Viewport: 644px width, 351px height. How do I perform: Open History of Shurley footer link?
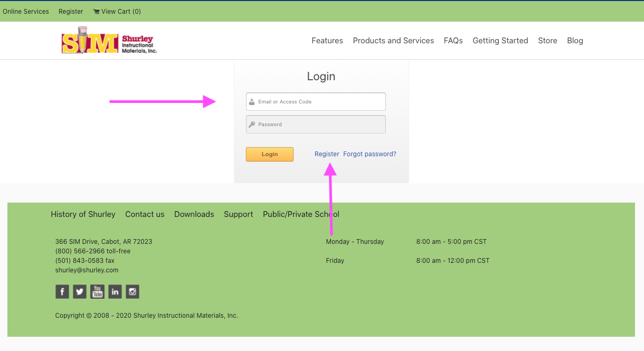click(x=83, y=214)
